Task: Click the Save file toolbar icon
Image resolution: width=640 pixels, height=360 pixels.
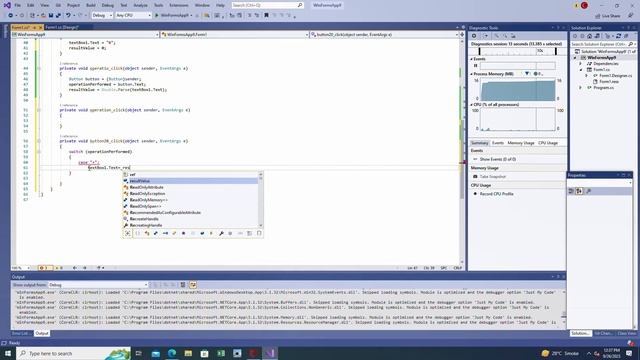Action: (x=51, y=16)
